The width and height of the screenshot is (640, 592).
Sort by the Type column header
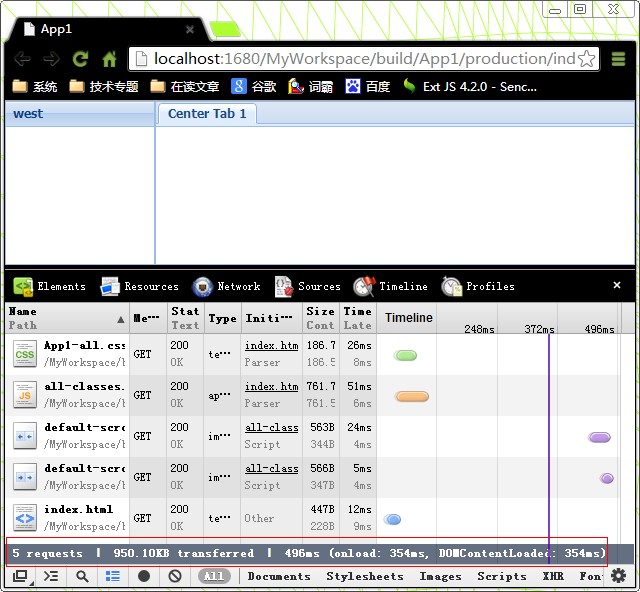(x=222, y=318)
